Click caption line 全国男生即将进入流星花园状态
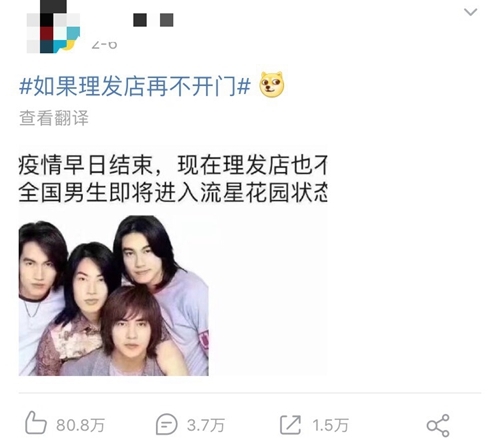The image size is (500, 440). coord(173,193)
